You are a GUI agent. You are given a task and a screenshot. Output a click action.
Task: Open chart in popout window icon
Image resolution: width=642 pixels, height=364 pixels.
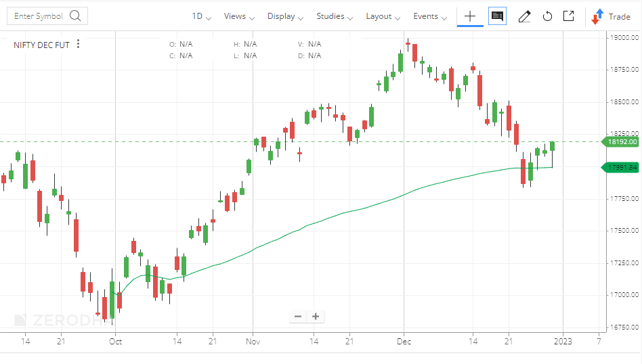tap(569, 16)
